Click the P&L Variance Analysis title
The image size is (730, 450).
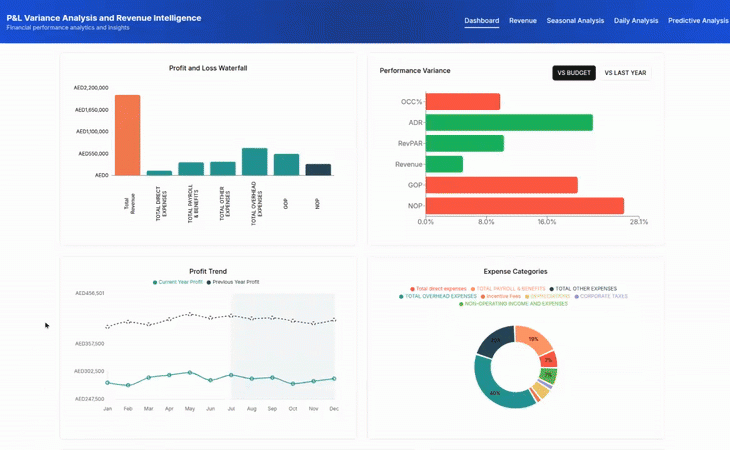coord(104,18)
